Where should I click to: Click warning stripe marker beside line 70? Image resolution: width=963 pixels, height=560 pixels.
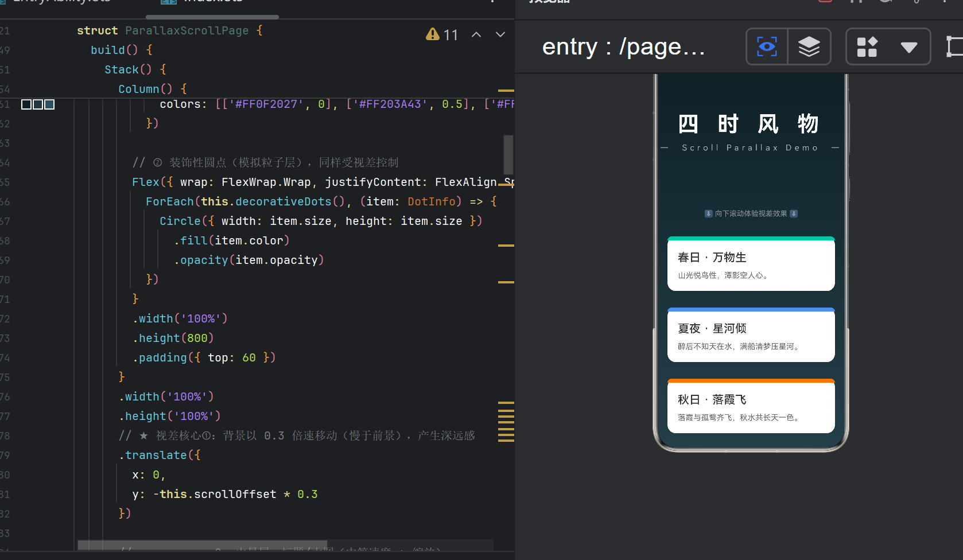(x=506, y=282)
